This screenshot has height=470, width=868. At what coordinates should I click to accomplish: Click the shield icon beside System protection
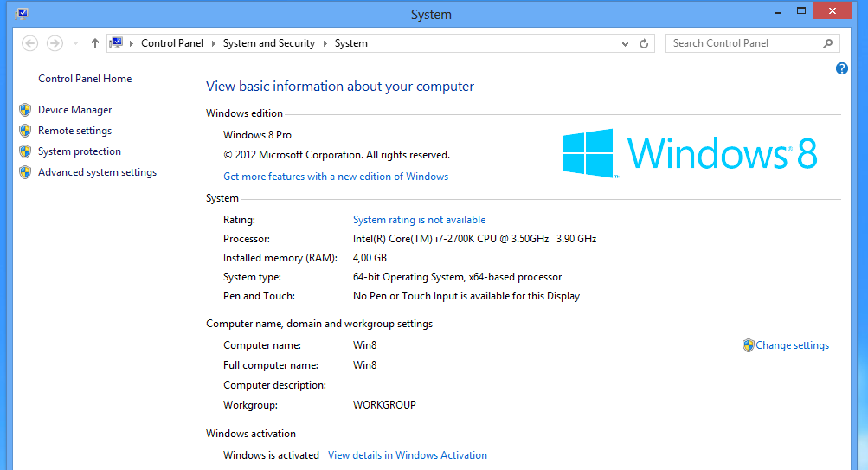click(25, 151)
